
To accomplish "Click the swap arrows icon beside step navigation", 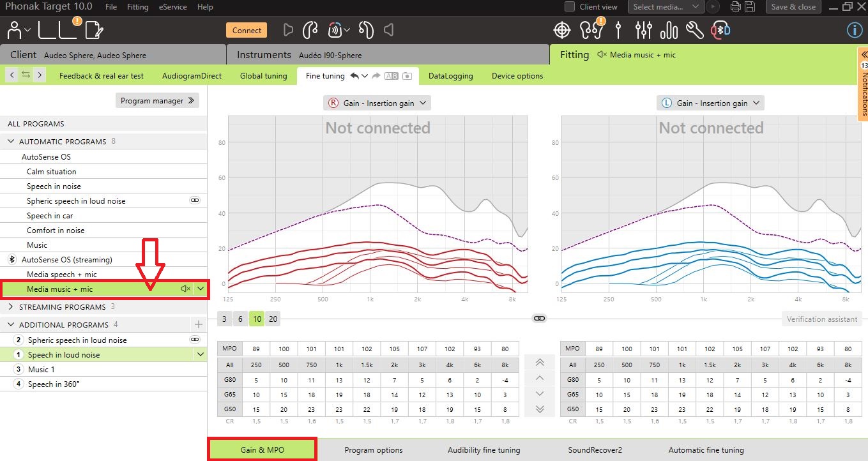I will tap(26, 75).
